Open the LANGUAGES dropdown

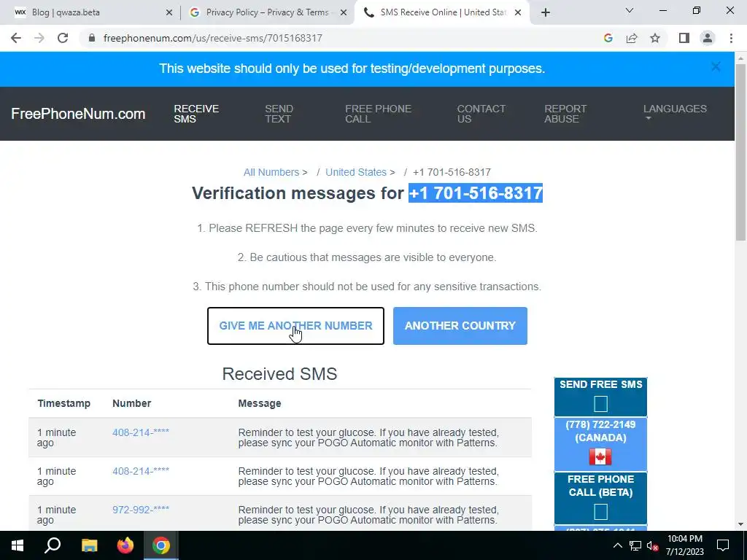click(675, 112)
